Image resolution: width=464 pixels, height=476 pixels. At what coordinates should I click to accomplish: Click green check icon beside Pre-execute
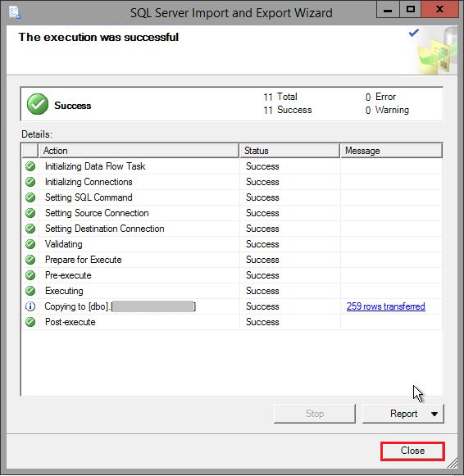pyautogui.click(x=30, y=275)
